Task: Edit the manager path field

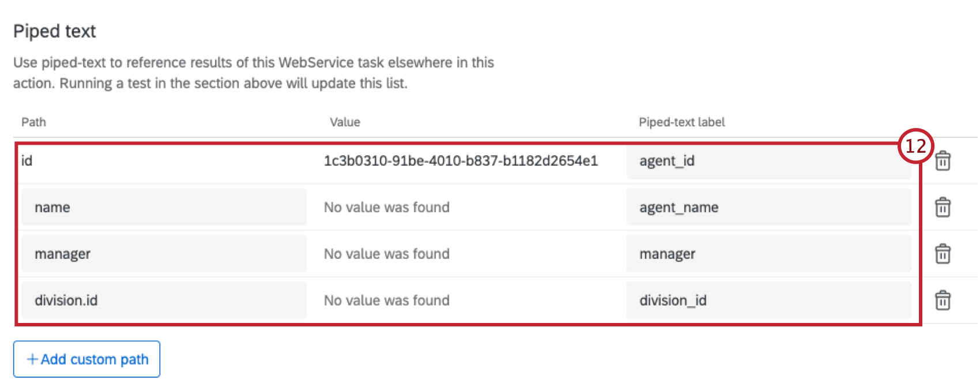Action: click(x=164, y=254)
